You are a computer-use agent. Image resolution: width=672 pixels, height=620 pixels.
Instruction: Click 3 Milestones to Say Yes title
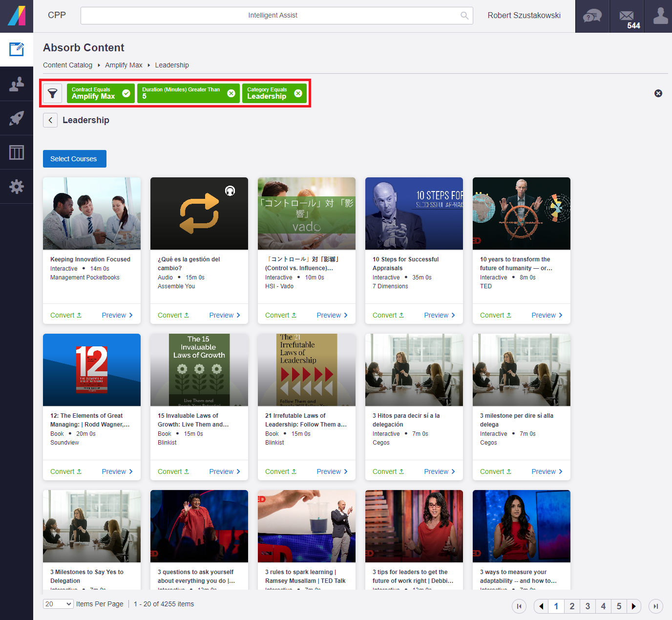[x=87, y=577]
